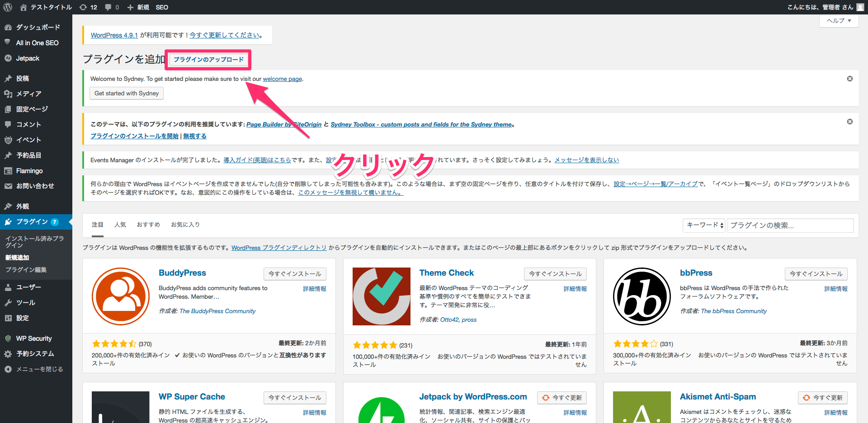This screenshot has height=423, width=868.
Task: Open the SEO admin bar menu
Action: click(162, 7)
